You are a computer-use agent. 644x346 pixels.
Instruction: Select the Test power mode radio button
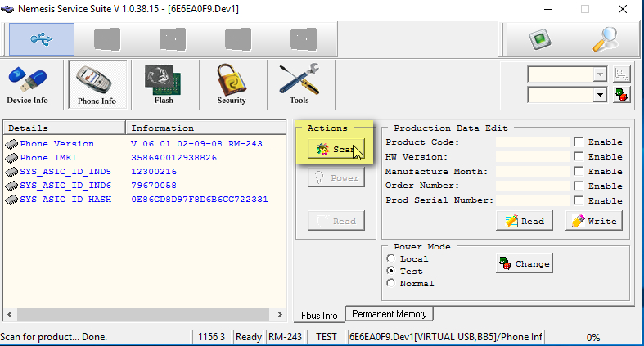[390, 271]
